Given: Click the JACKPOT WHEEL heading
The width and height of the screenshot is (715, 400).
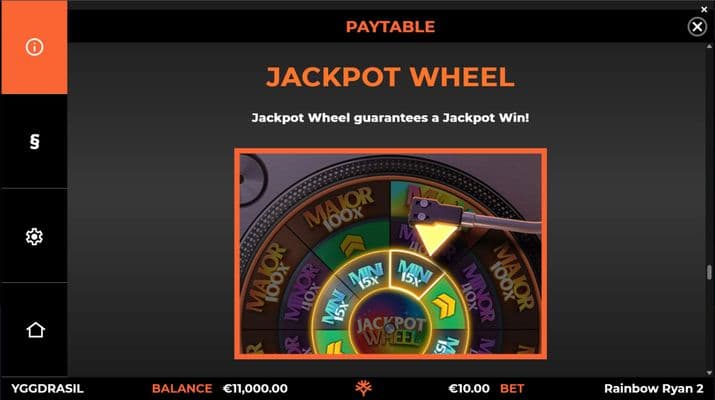Looking at the screenshot, I should (390, 77).
